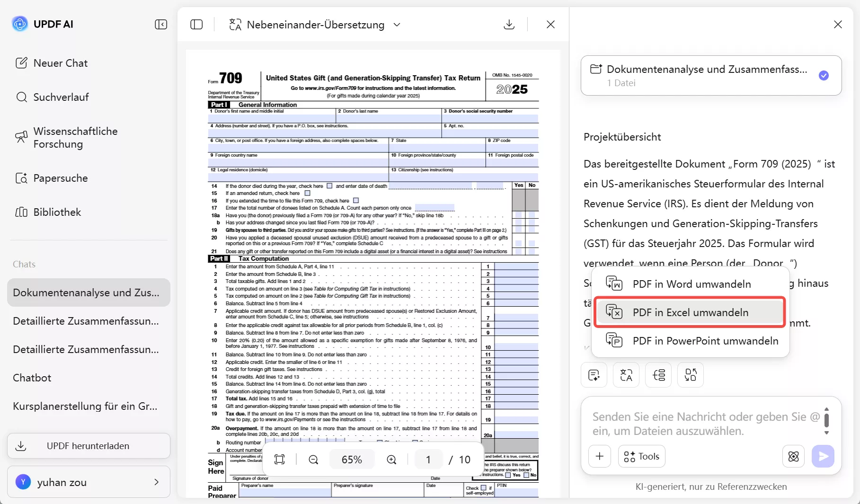Click the plus icon to attach files
Image resolution: width=860 pixels, height=504 pixels.
click(x=600, y=456)
